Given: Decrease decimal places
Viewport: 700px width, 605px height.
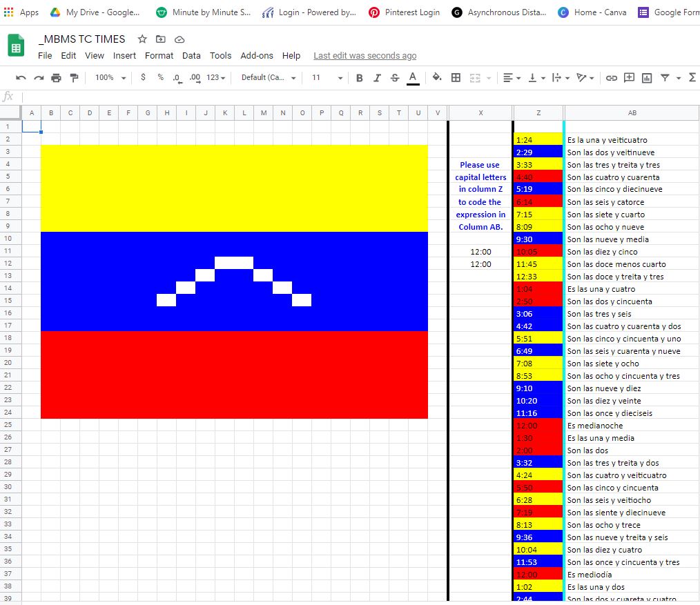Looking at the screenshot, I should point(177,78).
